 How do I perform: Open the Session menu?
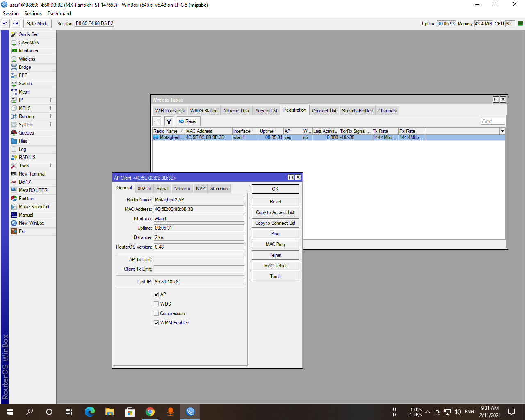(11, 13)
